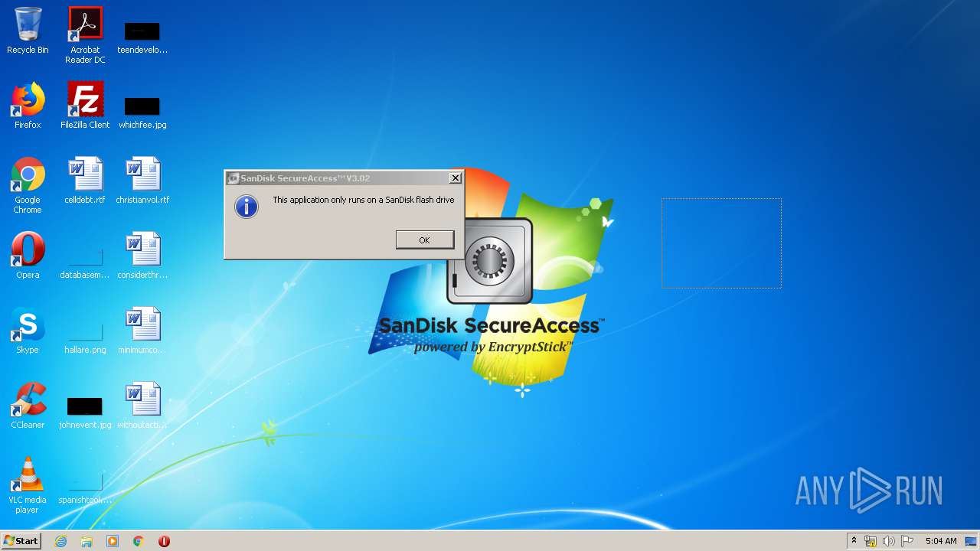Click the blue info icon in the dialog
Viewport: 980px width, 551px height.
(x=247, y=206)
